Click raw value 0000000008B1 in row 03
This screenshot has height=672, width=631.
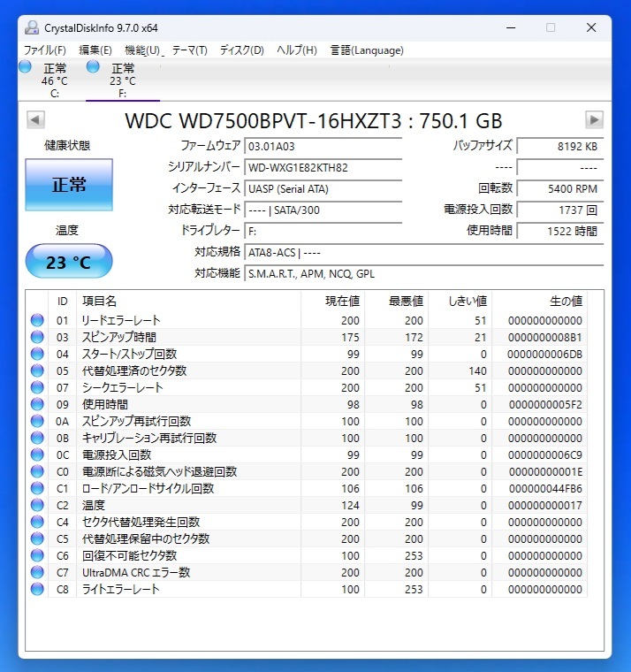click(545, 337)
